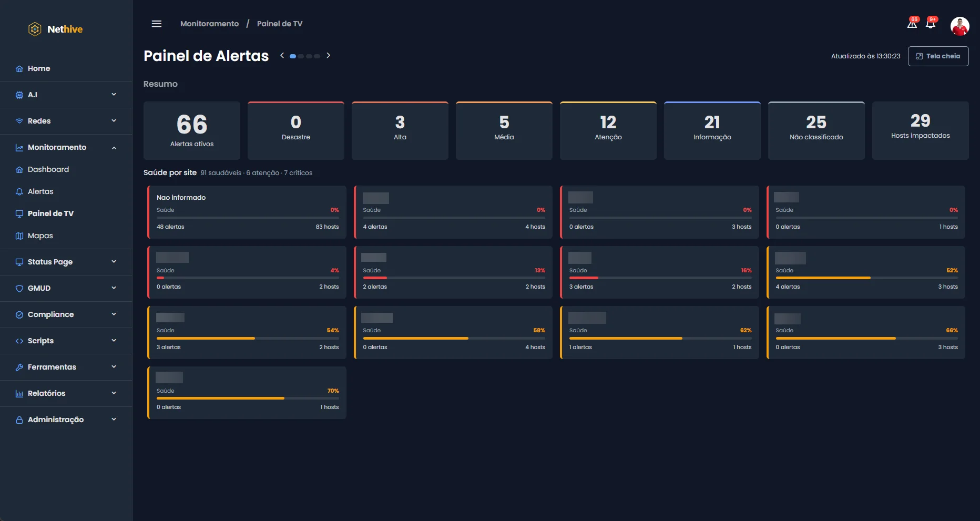Expand the A.I menu chevron
The width and height of the screenshot is (980, 521).
(114, 95)
